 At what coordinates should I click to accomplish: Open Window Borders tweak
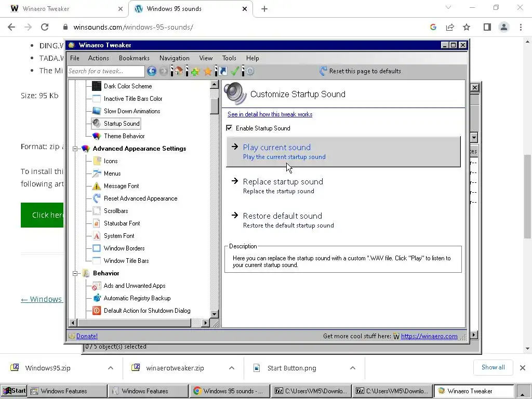pyautogui.click(x=124, y=248)
